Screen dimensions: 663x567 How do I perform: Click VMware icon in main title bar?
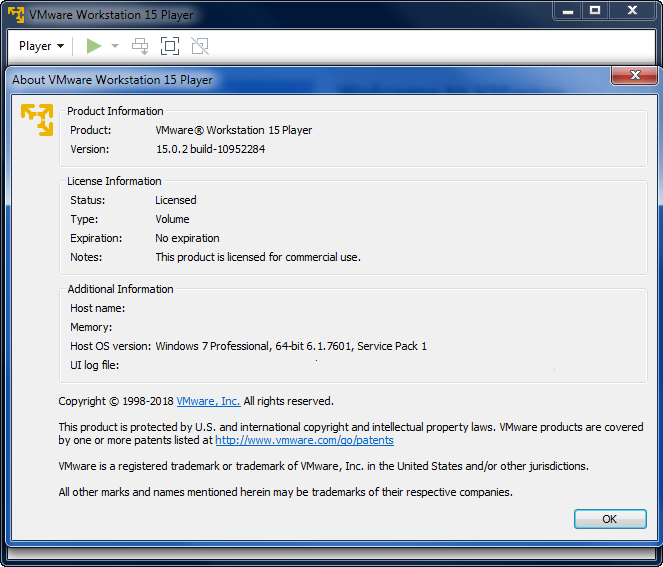(16, 15)
